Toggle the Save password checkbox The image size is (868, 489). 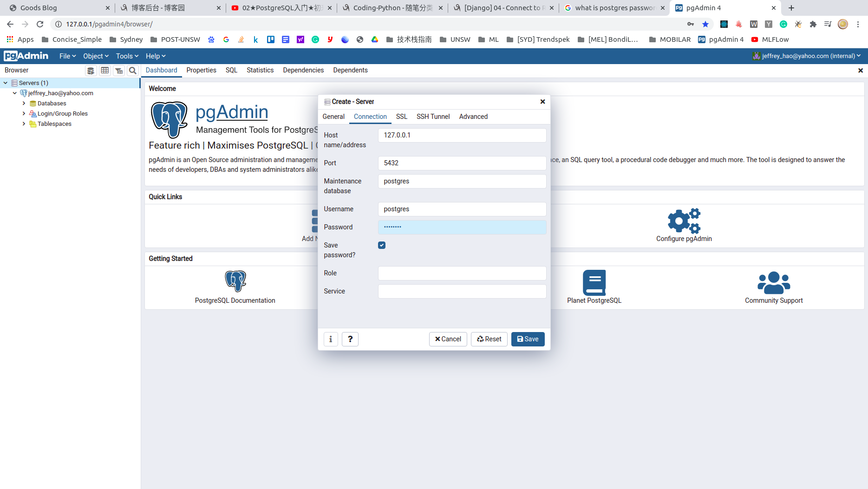[x=382, y=245]
